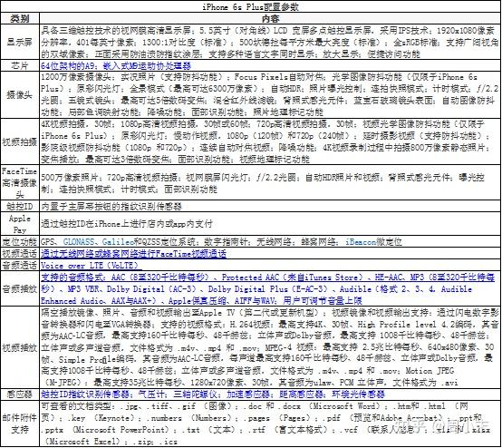502x448 pixels.
Task: Click the '视频拍摄' category cell
Action: [20, 141]
